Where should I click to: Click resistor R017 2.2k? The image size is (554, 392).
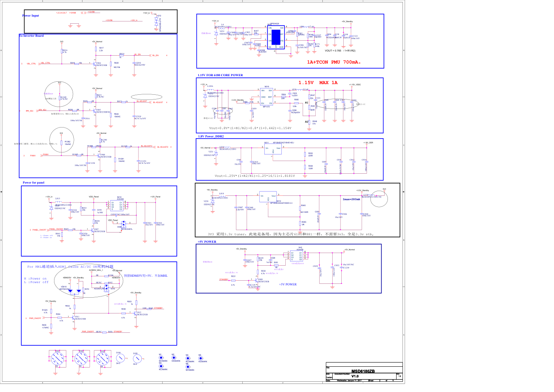tap(96, 49)
